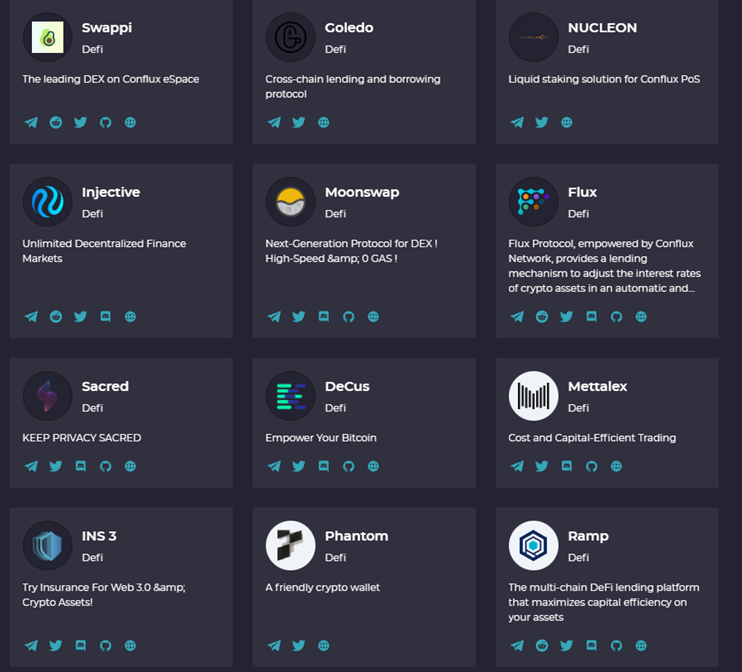
Task: Open Injective's Reddit icon
Action: [56, 317]
